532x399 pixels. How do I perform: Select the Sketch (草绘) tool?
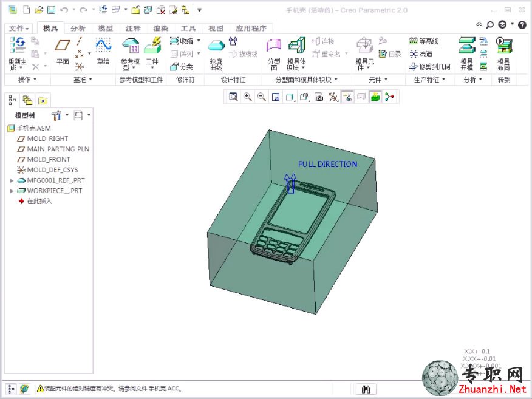103,52
